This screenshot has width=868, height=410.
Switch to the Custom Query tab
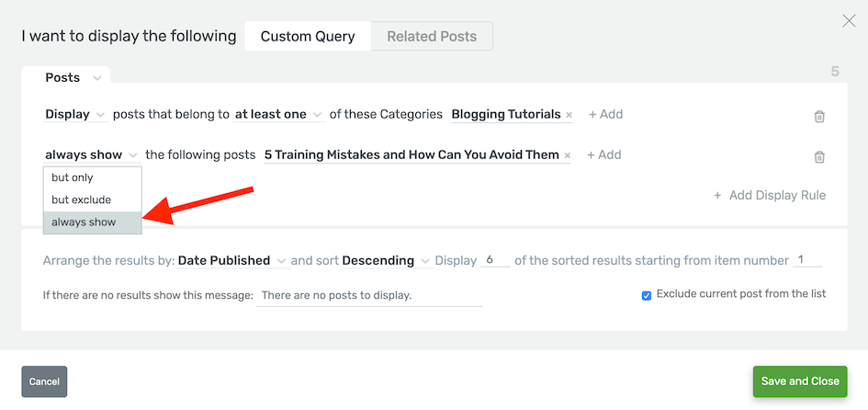pos(308,37)
